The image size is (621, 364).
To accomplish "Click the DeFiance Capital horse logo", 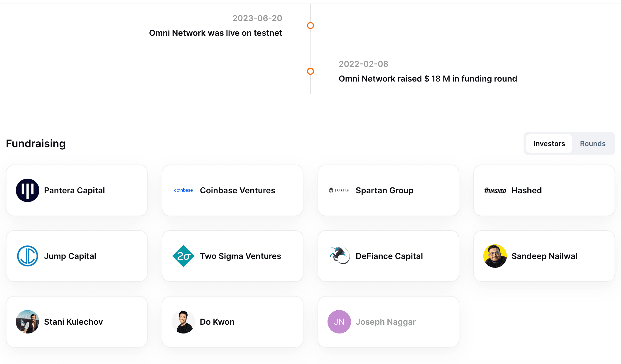I will click(339, 255).
